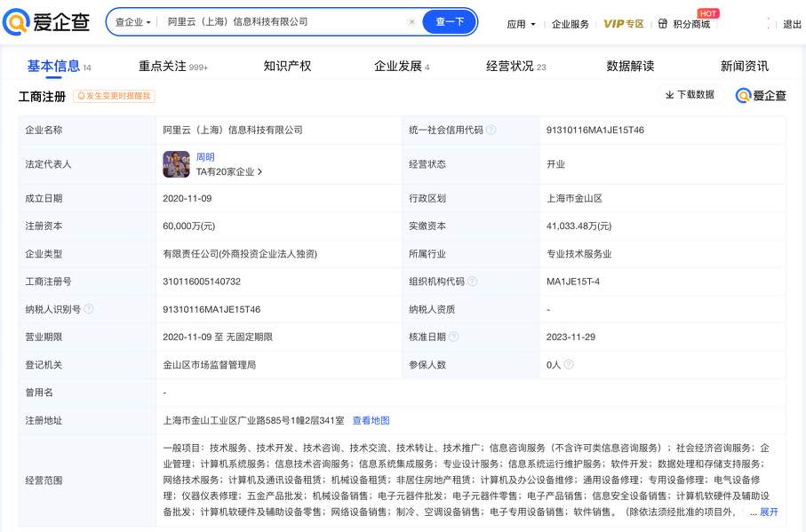
Task: Switch to the 知识产权 tab
Action: pos(287,66)
